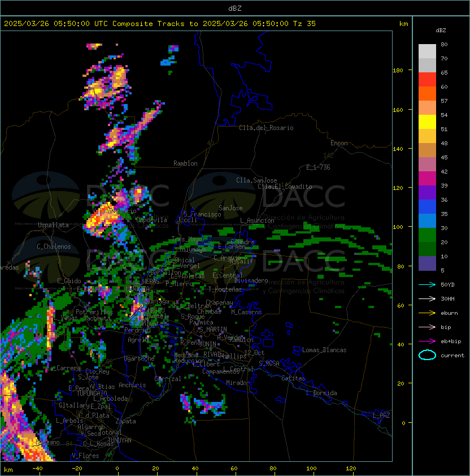Screen dimensions: 470x476
Task: Click the 'Mirador' map label
Action: tap(238, 383)
